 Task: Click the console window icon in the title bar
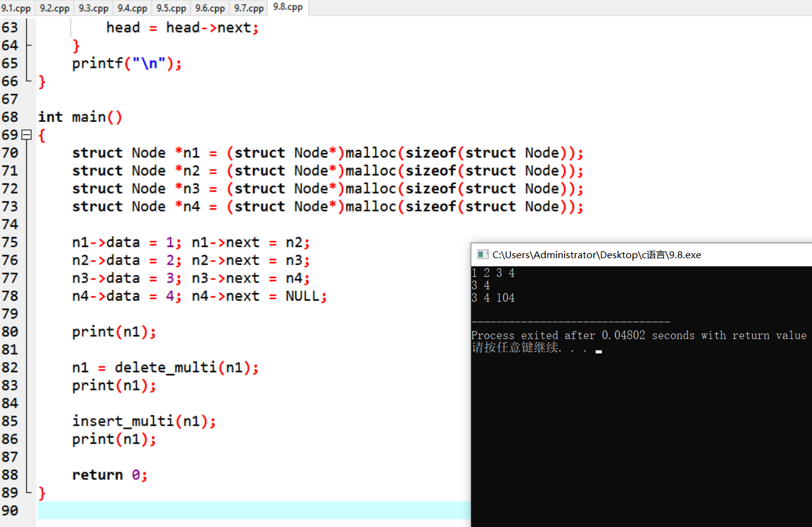coord(482,254)
